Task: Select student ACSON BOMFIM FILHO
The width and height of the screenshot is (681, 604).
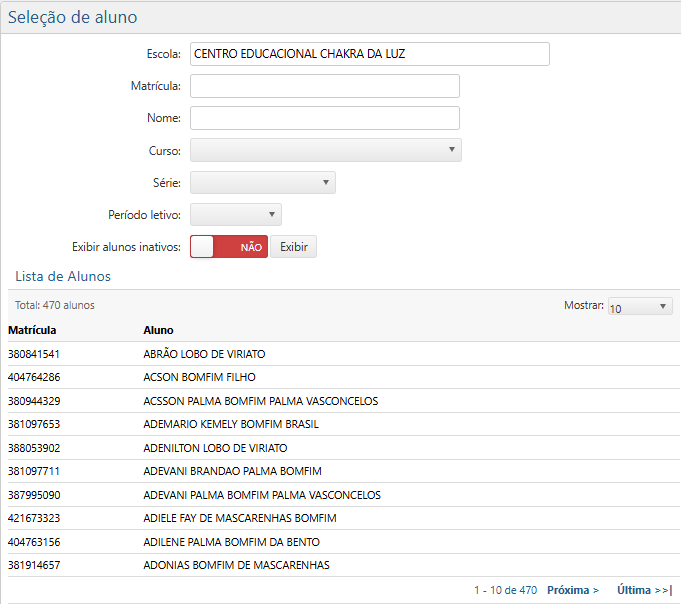Action: (x=199, y=377)
